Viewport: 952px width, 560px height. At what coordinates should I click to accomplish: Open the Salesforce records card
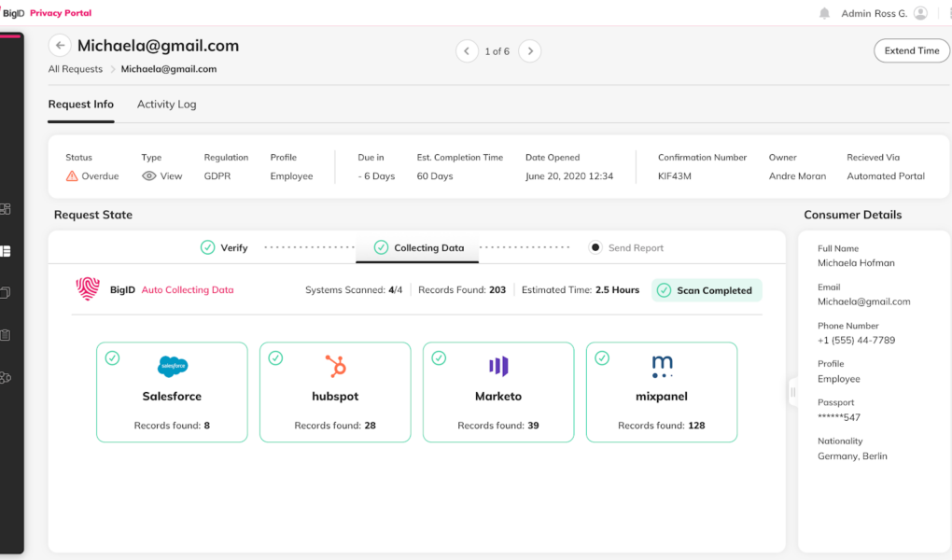(172, 392)
